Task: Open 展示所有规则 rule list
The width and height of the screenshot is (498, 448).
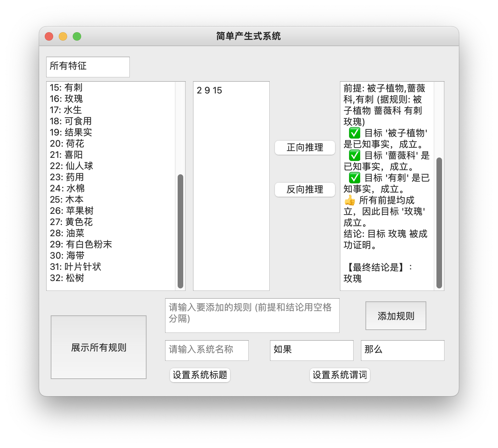Action: 99,347
